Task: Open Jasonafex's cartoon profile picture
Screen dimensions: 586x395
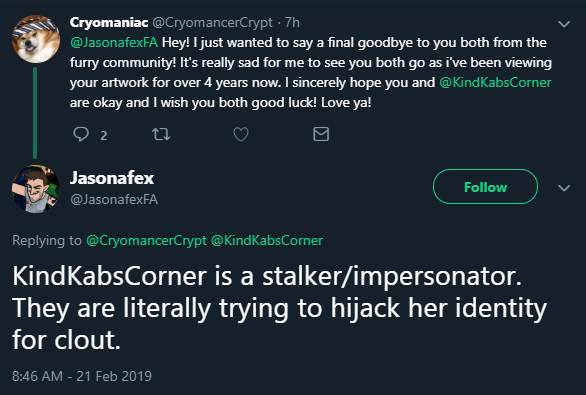Action: pyautogui.click(x=36, y=189)
